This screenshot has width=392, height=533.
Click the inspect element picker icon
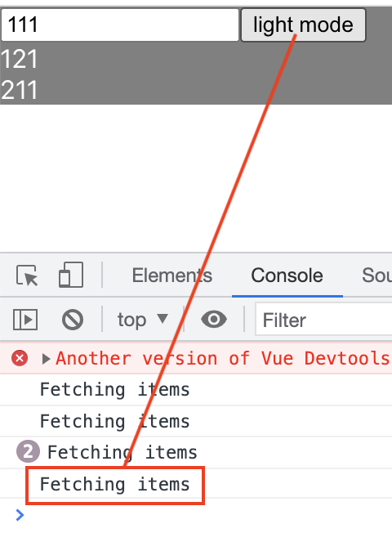pos(27,275)
